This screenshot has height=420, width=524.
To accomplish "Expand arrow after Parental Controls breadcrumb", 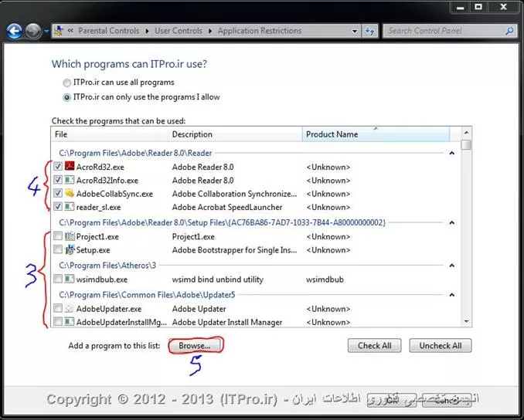I will [x=147, y=31].
